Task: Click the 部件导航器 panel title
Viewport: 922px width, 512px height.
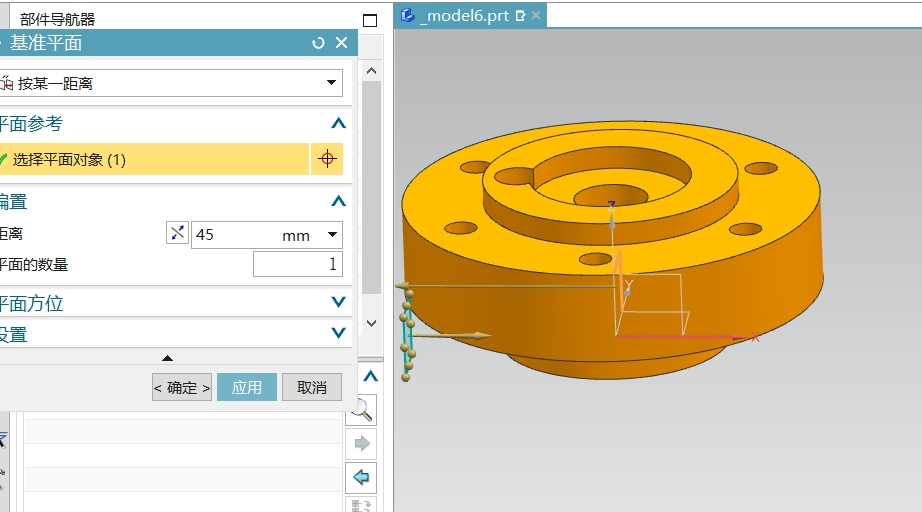Action: pyautogui.click(x=57, y=19)
